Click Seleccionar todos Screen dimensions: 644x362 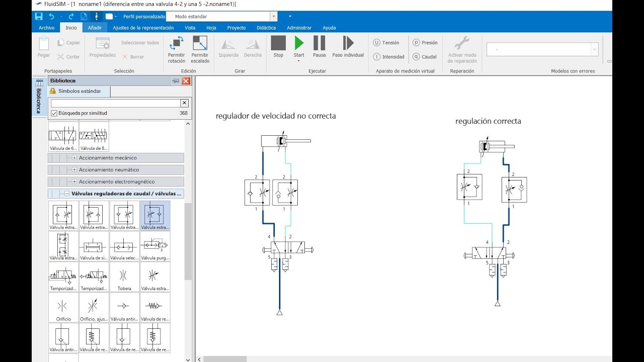(140, 43)
